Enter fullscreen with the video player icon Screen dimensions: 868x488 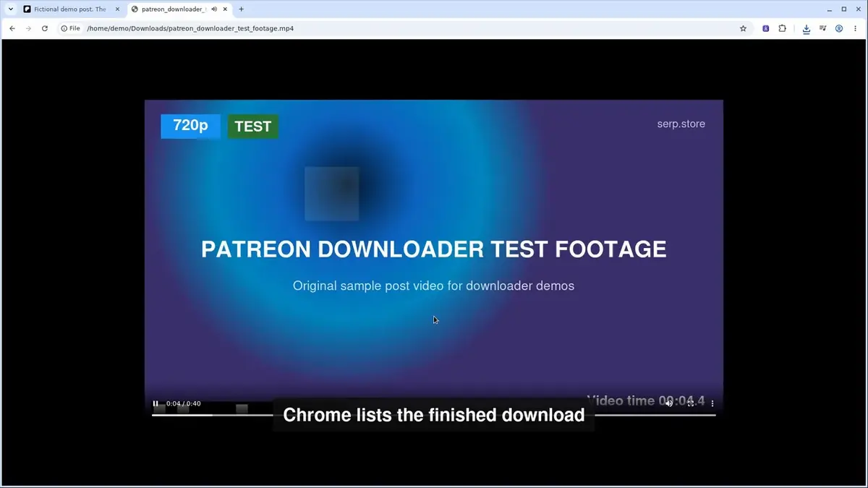(x=691, y=403)
